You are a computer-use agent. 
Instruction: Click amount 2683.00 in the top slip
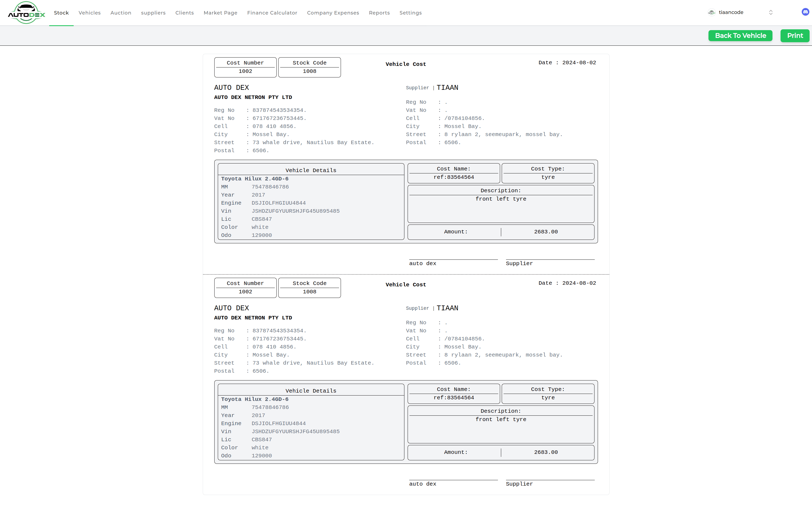point(546,232)
